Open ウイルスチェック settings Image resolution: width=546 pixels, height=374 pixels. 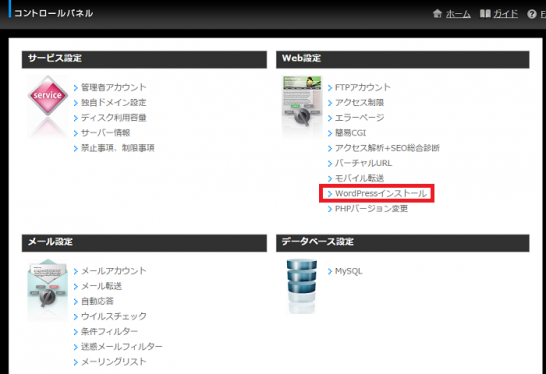(x=114, y=316)
